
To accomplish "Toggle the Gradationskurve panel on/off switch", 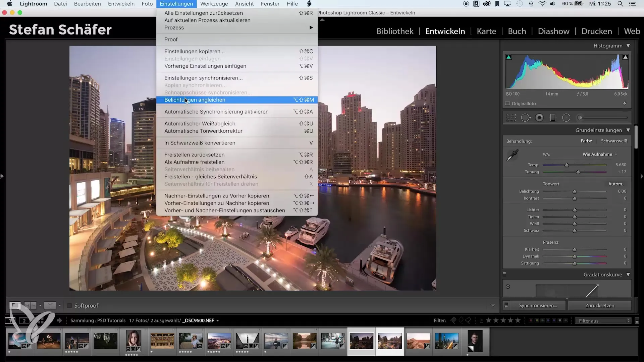I will click(504, 273).
